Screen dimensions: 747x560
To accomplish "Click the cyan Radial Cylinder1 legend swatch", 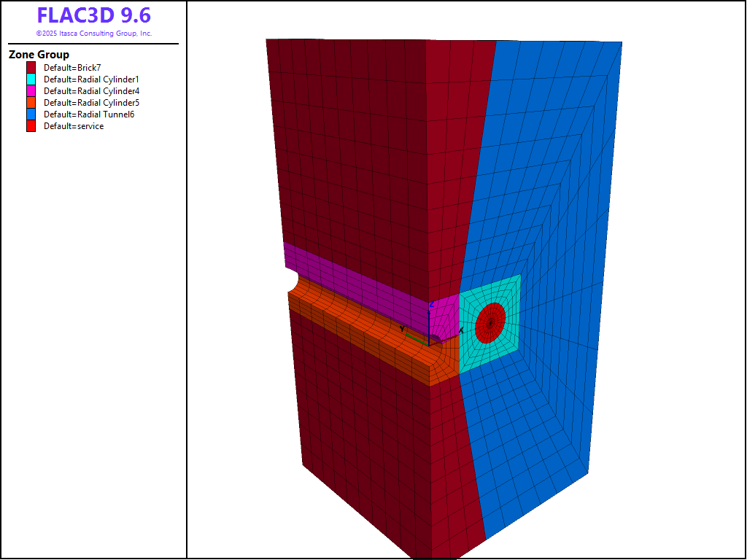I will tap(31, 79).
